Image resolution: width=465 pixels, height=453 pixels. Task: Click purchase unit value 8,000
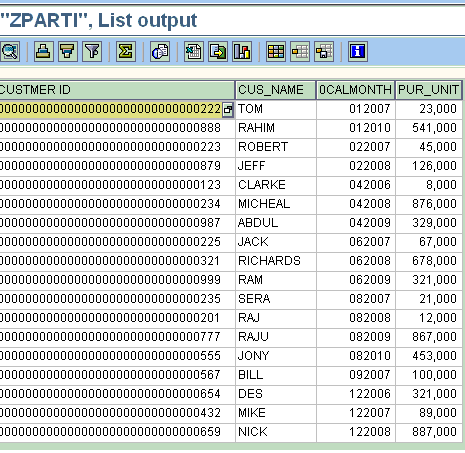click(441, 185)
